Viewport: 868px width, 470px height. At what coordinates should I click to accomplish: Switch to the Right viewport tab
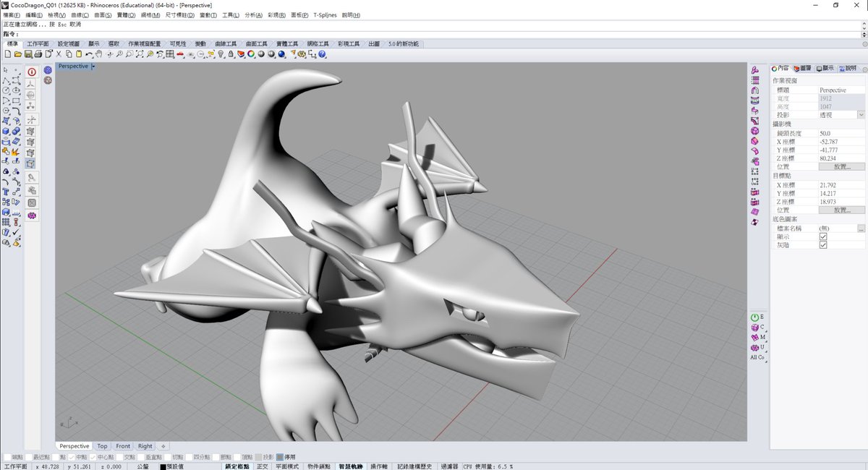coord(145,446)
